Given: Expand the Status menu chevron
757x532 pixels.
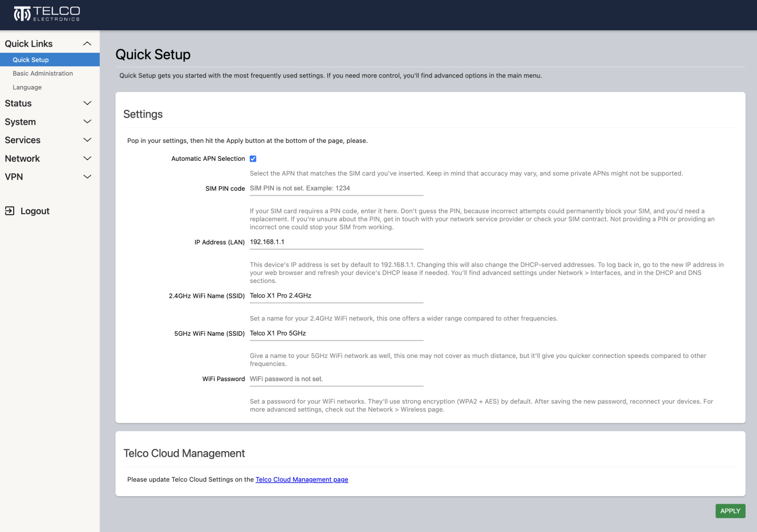Looking at the screenshot, I should [x=87, y=103].
